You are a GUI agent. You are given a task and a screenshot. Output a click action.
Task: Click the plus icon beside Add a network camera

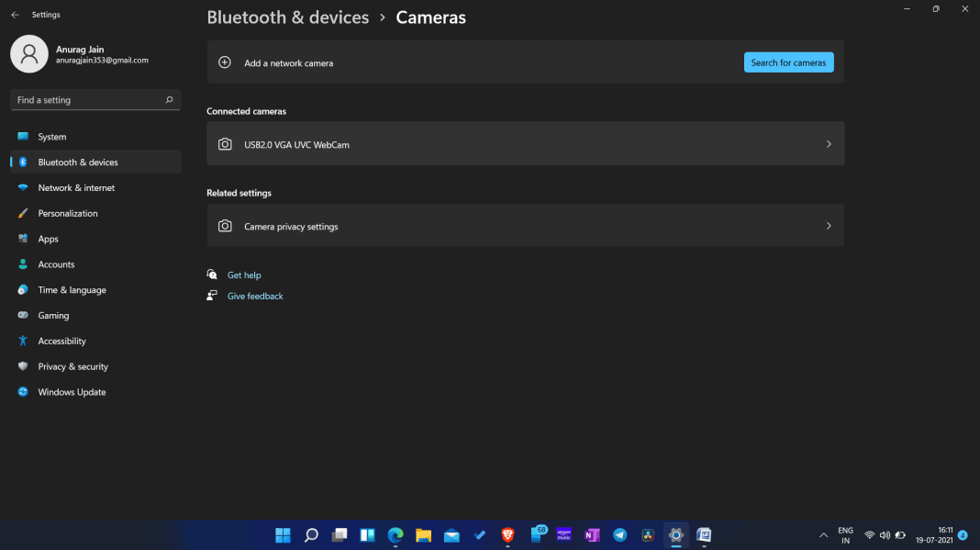coord(224,62)
